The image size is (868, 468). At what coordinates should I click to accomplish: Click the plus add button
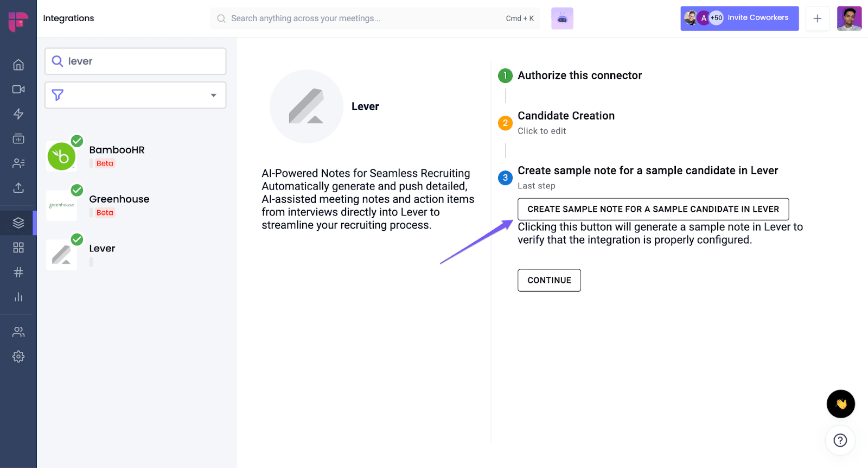click(817, 18)
